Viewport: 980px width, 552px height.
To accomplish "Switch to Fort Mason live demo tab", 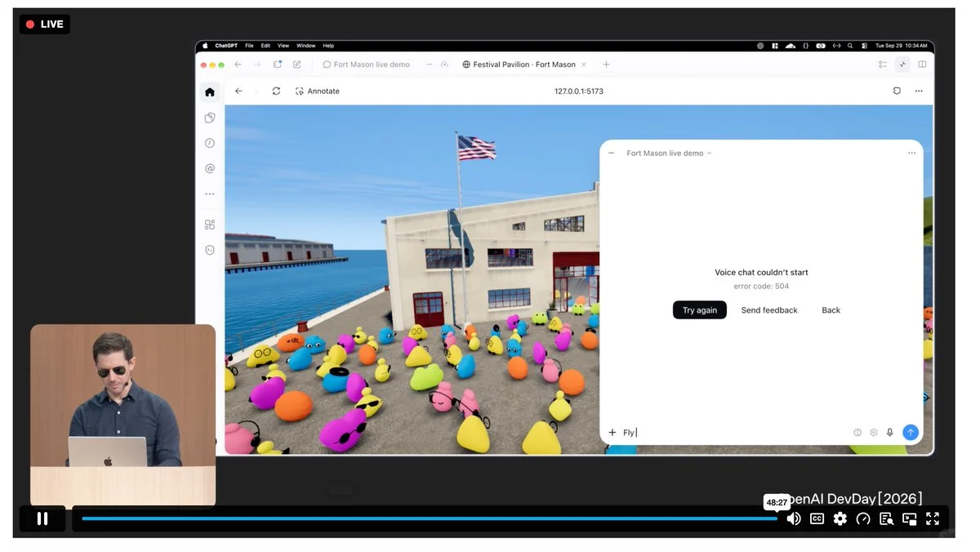I will [367, 65].
